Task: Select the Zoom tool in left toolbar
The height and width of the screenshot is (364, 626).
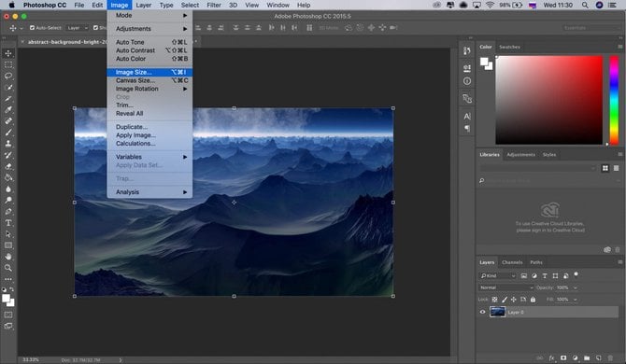Action: (x=8, y=268)
